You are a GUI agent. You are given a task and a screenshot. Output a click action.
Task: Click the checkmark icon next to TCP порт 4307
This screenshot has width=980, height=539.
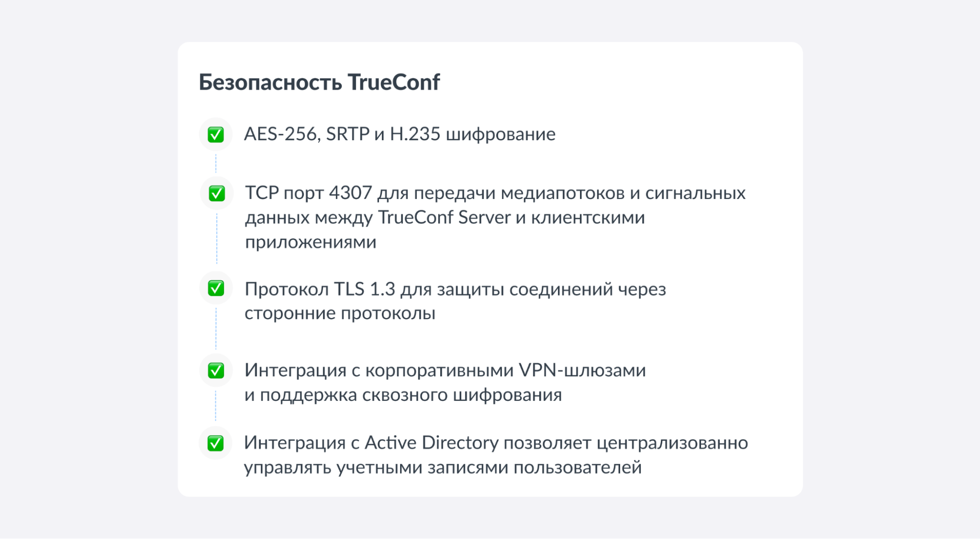[217, 193]
